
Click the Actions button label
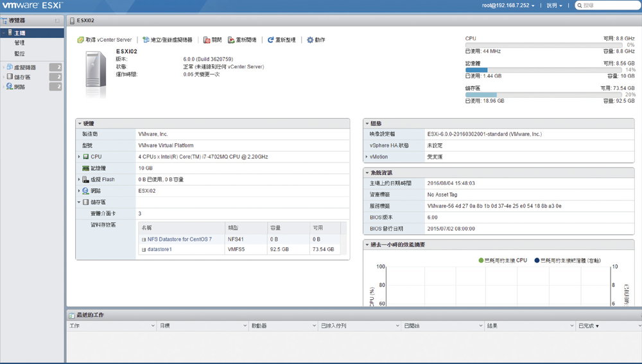(x=320, y=40)
